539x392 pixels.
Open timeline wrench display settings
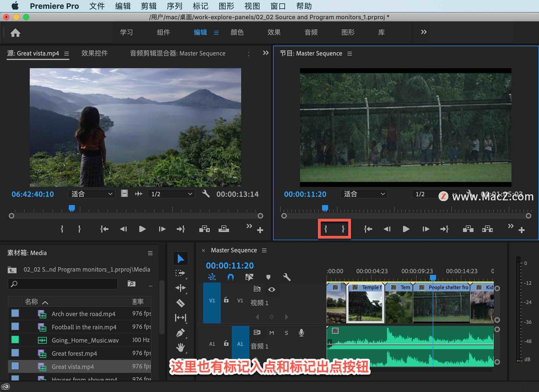click(x=287, y=277)
